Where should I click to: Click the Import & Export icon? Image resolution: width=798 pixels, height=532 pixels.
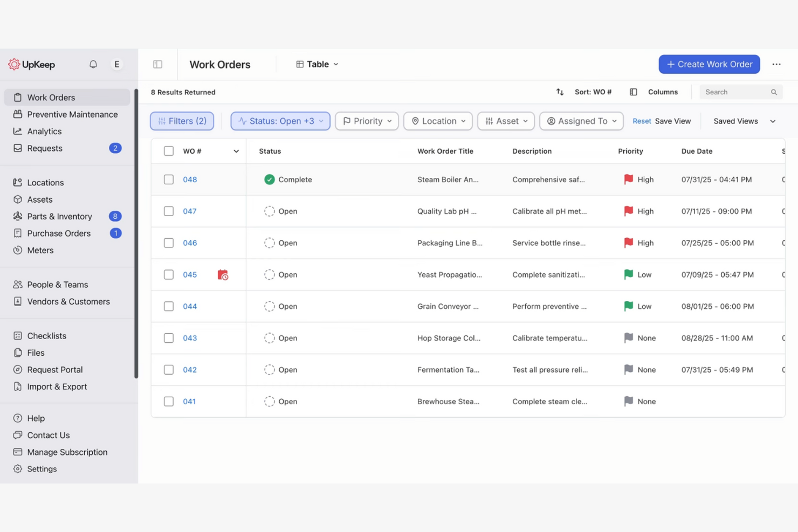(18, 386)
